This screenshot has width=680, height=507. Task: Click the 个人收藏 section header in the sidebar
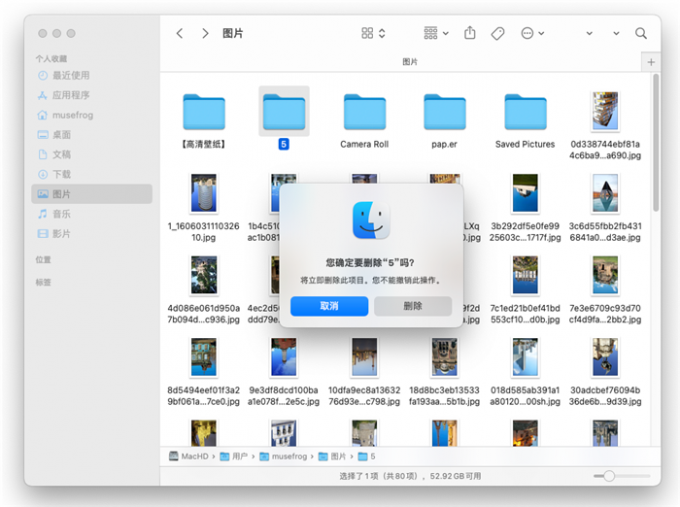point(51,59)
